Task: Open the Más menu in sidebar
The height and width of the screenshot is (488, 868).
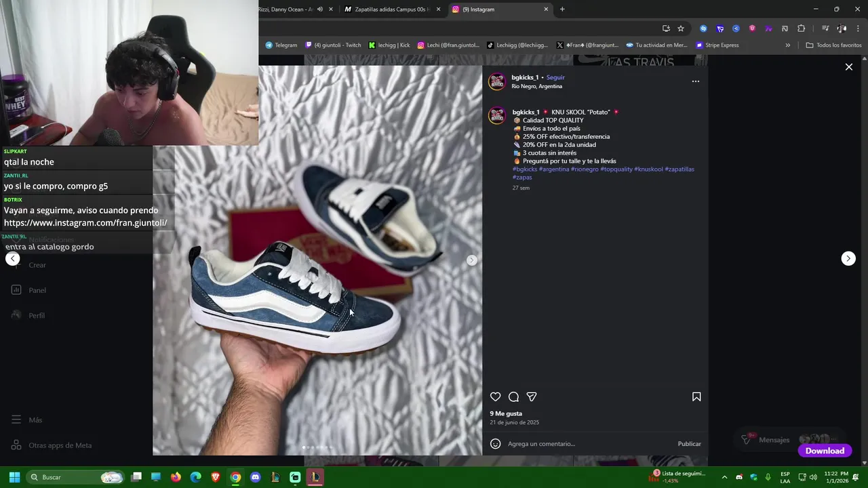Action: (27, 420)
